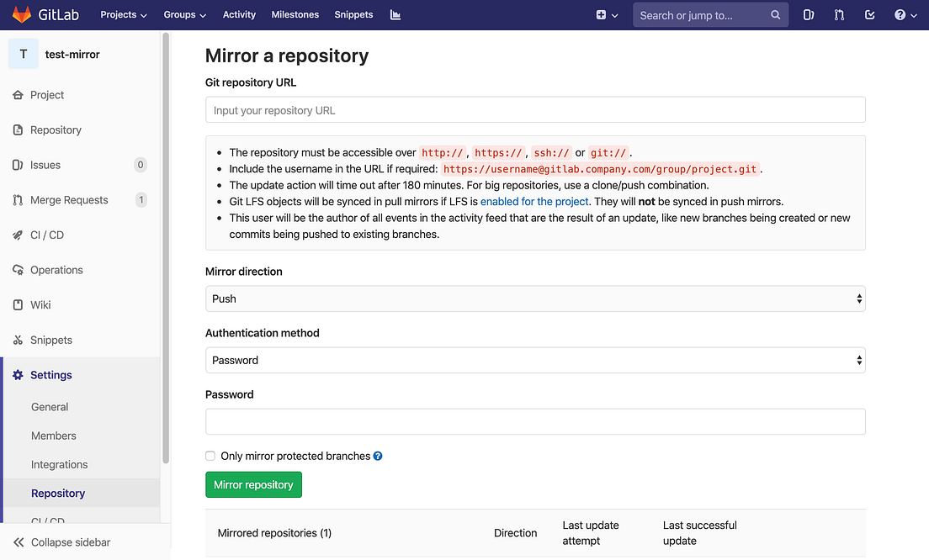Follow the 'enabled for the project' link

pos(534,201)
